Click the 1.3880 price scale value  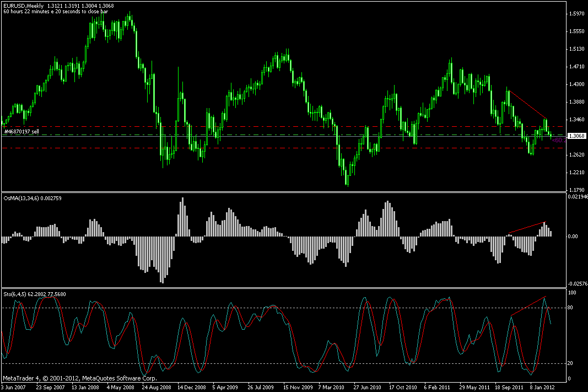point(577,102)
